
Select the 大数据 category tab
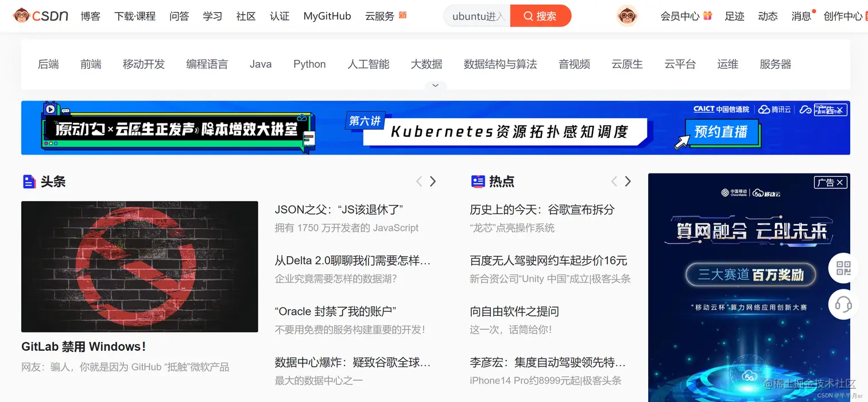coord(427,64)
